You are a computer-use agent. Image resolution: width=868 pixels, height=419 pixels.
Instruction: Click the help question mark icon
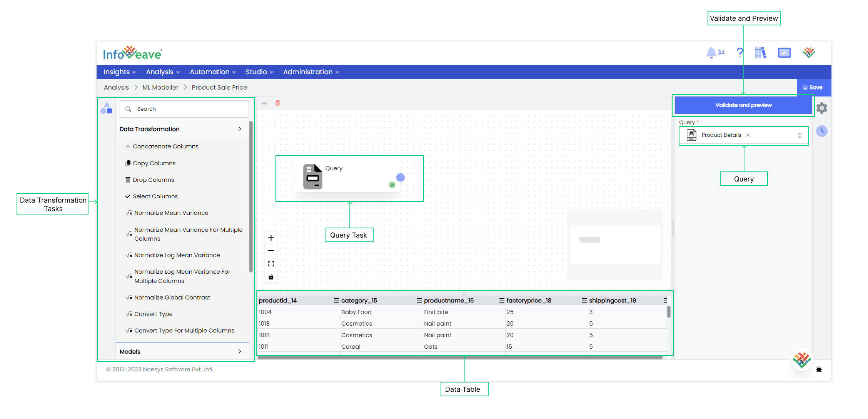(739, 53)
